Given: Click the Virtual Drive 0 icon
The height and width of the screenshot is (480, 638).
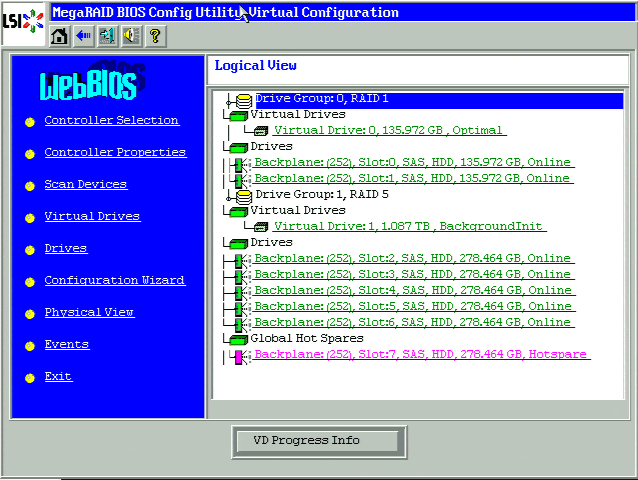Looking at the screenshot, I should point(261,131).
